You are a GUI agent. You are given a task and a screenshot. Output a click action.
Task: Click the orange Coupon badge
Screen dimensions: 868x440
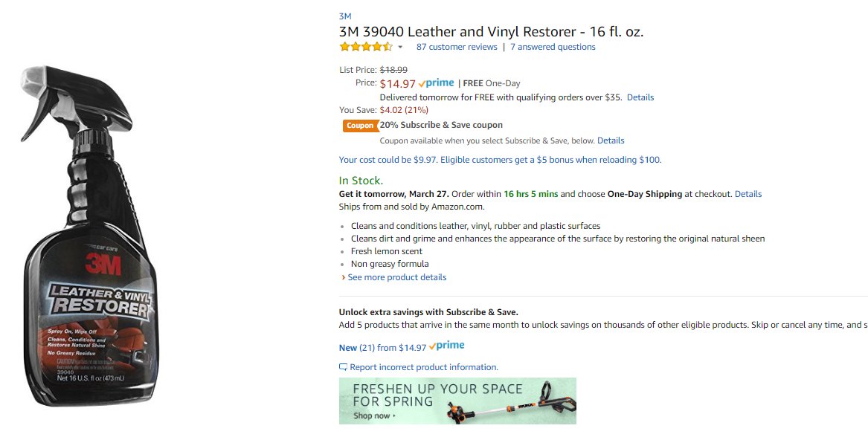[360, 126]
